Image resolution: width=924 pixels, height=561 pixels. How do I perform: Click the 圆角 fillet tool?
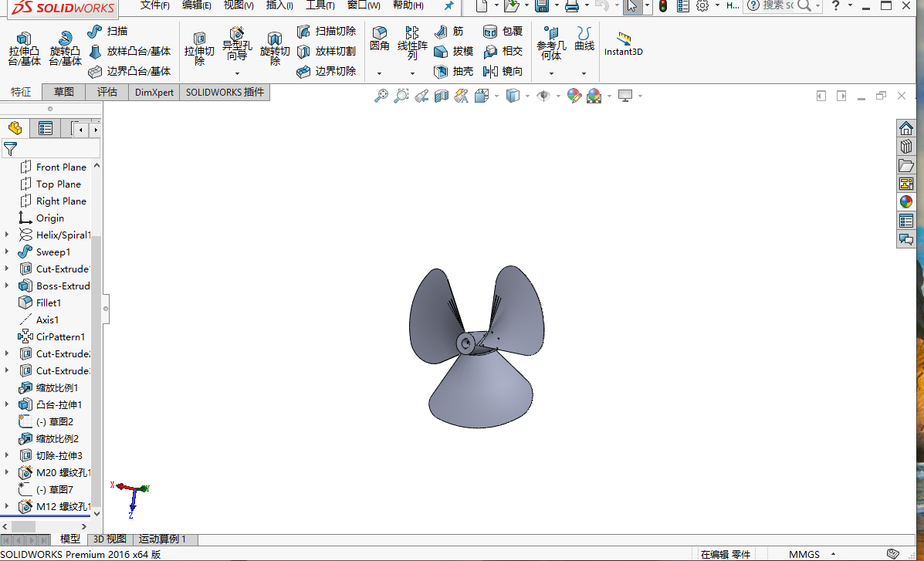tap(379, 39)
